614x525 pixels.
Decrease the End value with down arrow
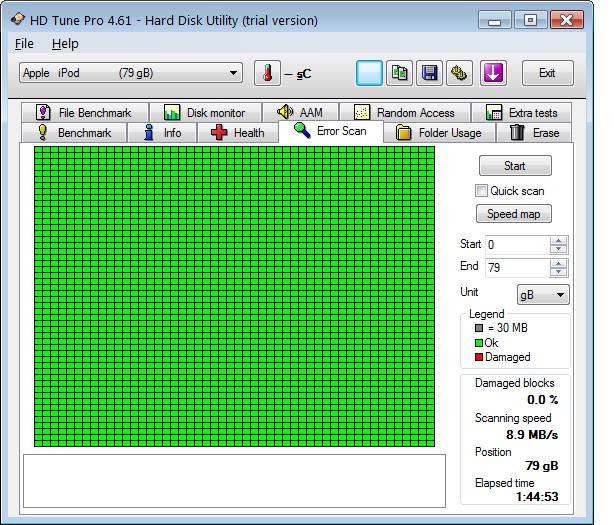[559, 272]
